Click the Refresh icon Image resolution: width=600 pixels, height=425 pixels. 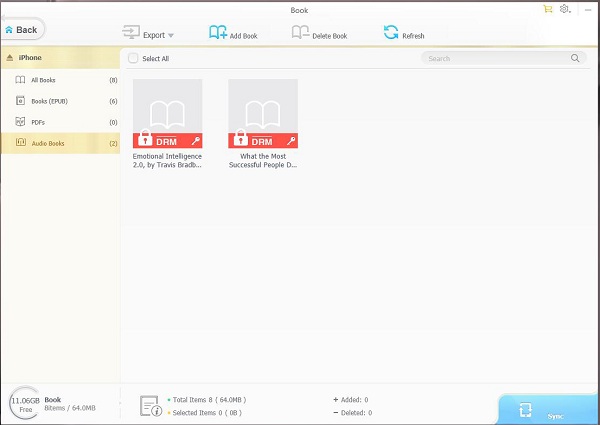click(x=391, y=33)
